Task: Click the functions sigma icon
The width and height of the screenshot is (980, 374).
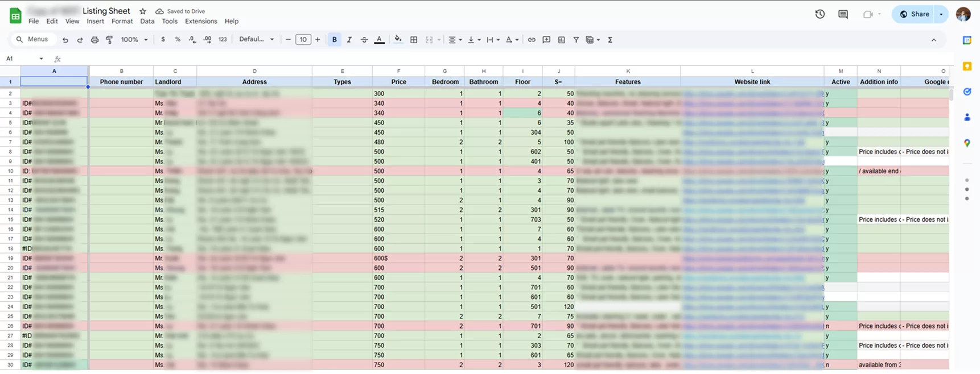Action: (x=610, y=40)
